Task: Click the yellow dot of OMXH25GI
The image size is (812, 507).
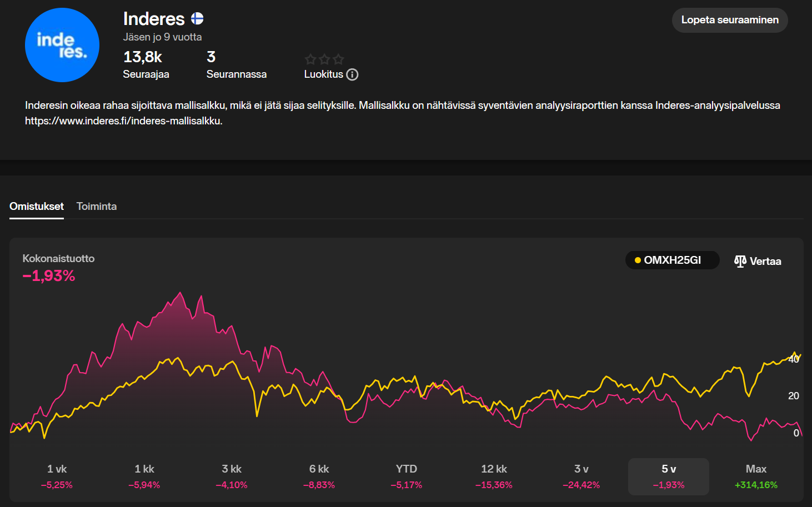Action: pyautogui.click(x=638, y=260)
